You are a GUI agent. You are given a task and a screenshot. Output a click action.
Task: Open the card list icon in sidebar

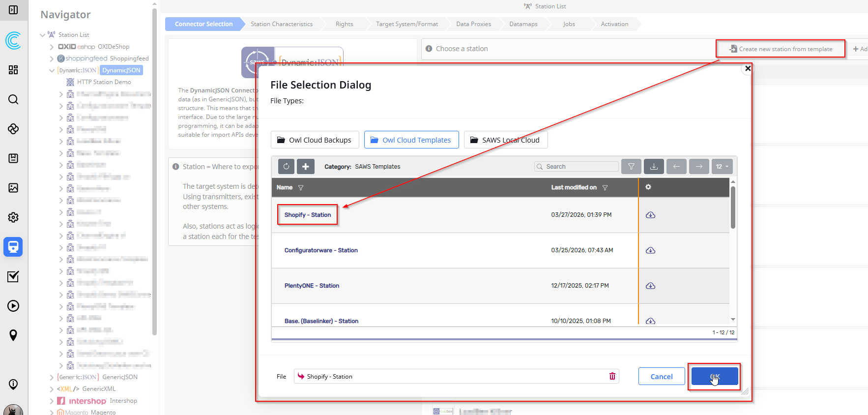pyautogui.click(x=13, y=158)
